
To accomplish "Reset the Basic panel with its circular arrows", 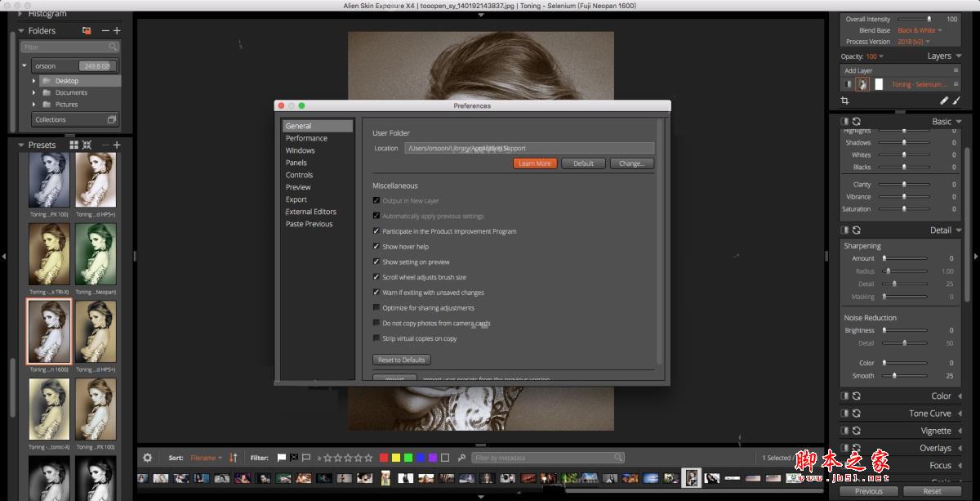I will click(857, 122).
